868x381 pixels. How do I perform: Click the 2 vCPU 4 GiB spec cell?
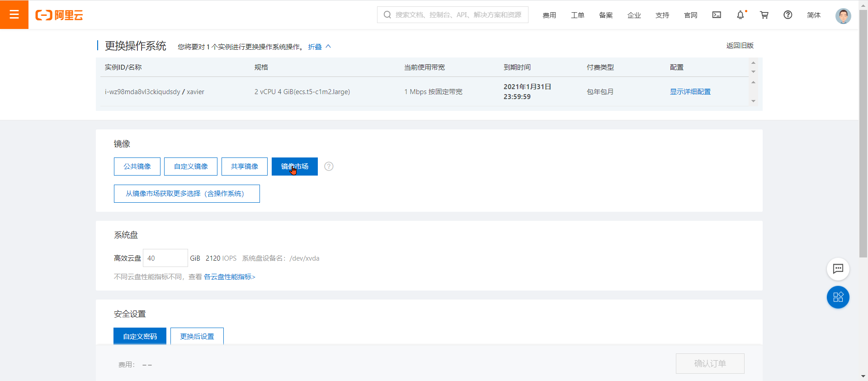[x=302, y=92]
